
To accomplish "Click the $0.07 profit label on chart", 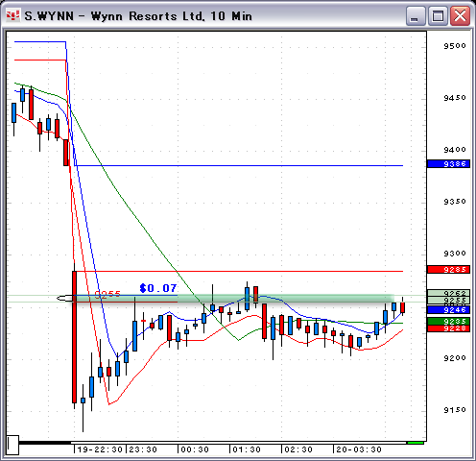I will coord(158,288).
